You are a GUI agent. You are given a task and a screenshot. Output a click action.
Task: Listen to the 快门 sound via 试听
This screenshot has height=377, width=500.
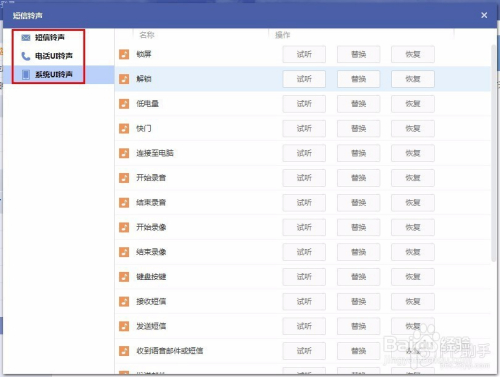pos(304,128)
